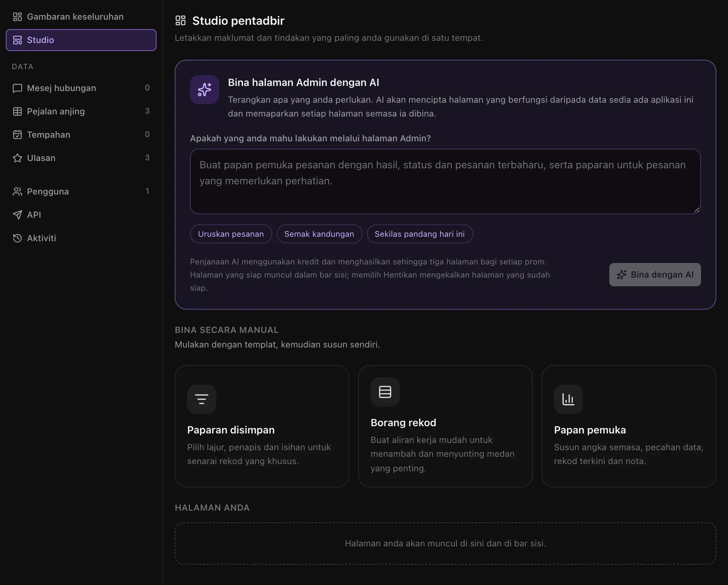Choose the Semak kandungan suggestion chip
Viewport: 728px width, 585px height.
pyautogui.click(x=319, y=234)
